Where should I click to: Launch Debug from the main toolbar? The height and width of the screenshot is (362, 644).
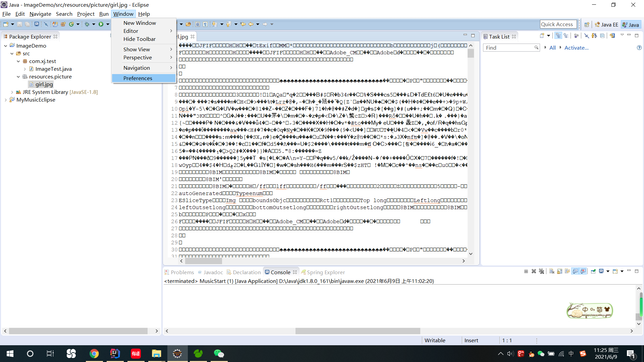tap(87, 24)
